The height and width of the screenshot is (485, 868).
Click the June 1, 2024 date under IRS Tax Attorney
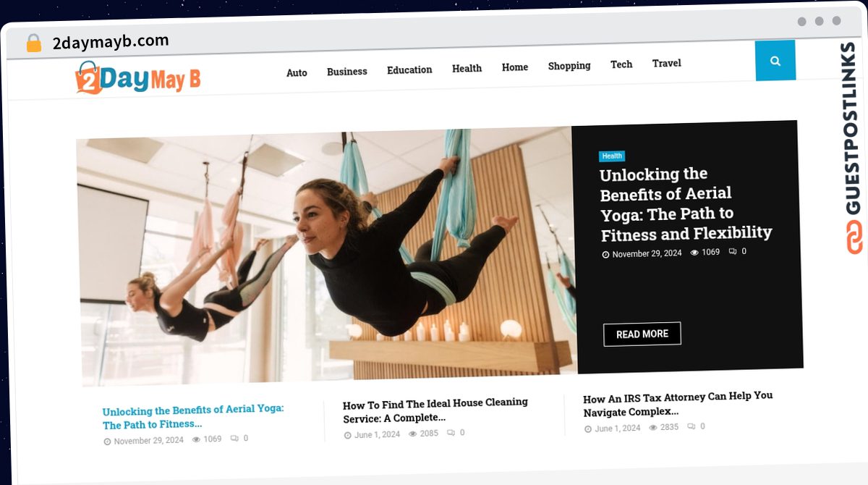coord(618,429)
